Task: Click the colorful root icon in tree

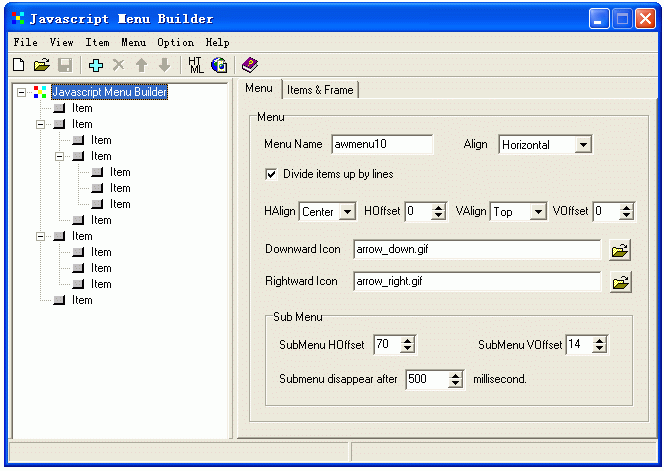Action: pos(40,92)
